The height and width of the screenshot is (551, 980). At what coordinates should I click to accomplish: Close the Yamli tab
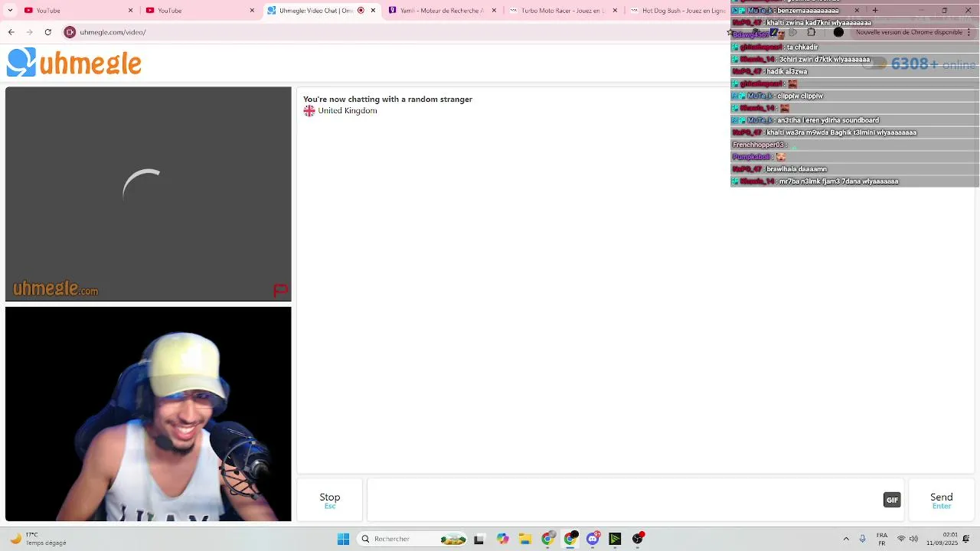pos(494,11)
